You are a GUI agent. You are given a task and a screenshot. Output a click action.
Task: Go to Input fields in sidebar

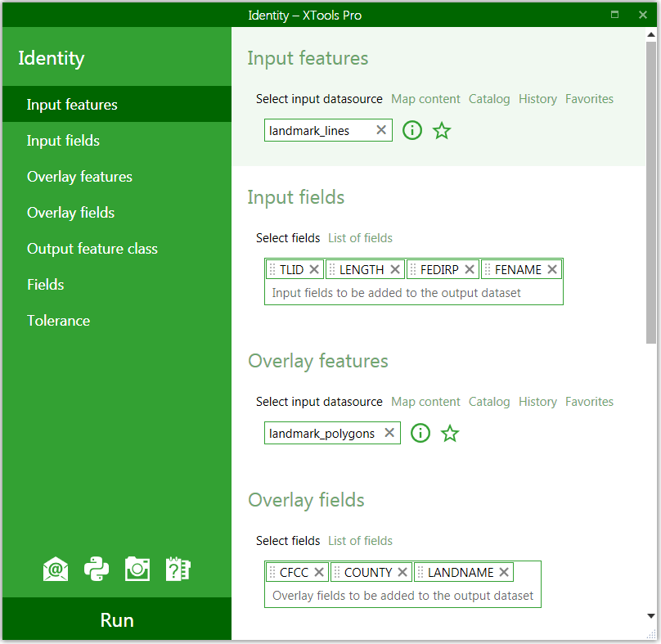117,141
